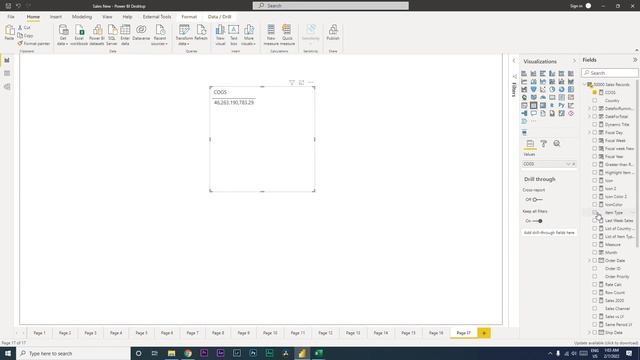640x360 pixels.
Task: Click the title bar Search box
Action: [x=331, y=6]
